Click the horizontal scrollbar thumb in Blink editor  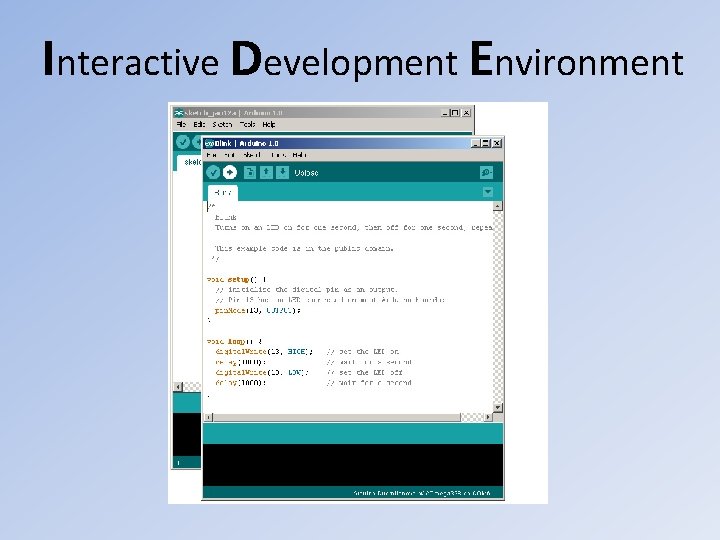337,417
